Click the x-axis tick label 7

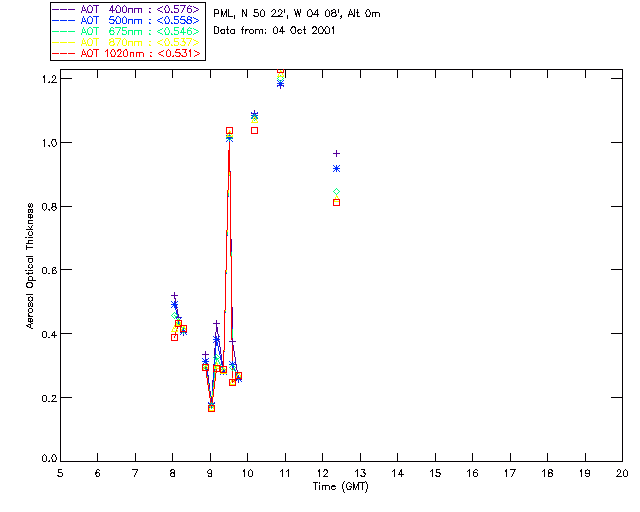pyautogui.click(x=135, y=473)
